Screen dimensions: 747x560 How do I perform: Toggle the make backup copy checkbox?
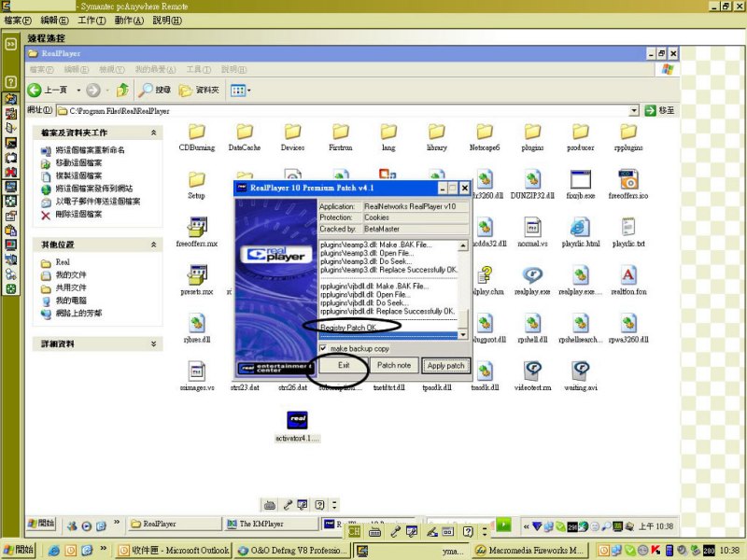323,348
